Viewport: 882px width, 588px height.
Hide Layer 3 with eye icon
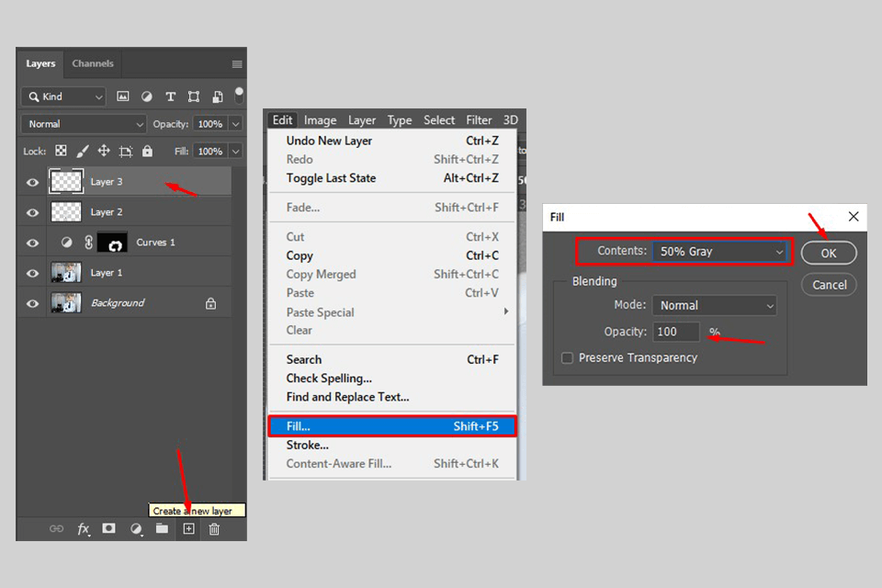tap(33, 182)
